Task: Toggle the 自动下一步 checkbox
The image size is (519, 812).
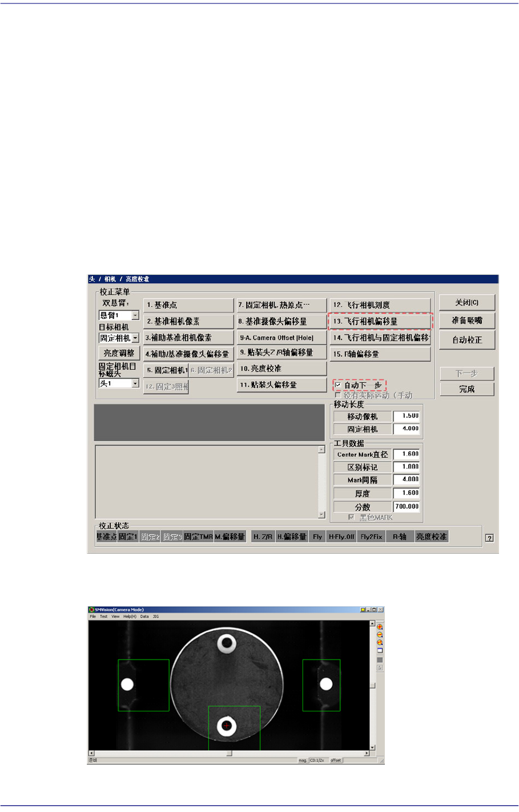Action: pos(338,385)
